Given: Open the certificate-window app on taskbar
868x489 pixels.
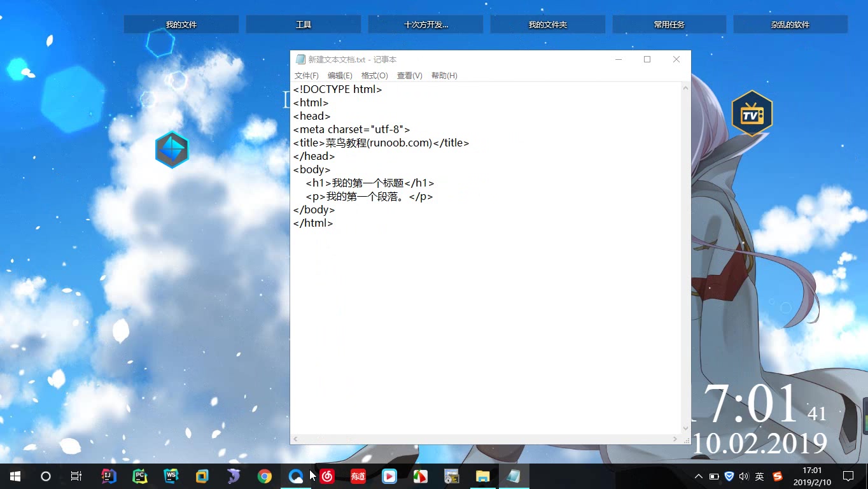Looking at the screenshot, I should [x=452, y=476].
